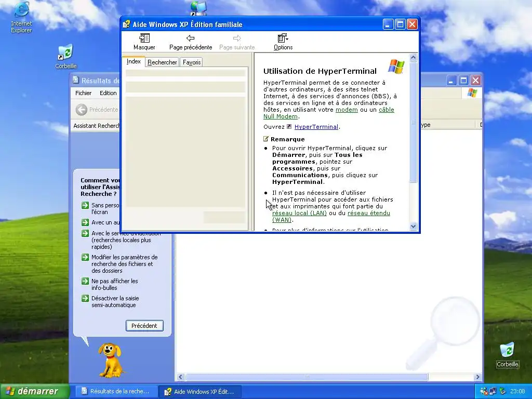Switch to the Favoris tab
This screenshot has width=532, height=399.
192,62
